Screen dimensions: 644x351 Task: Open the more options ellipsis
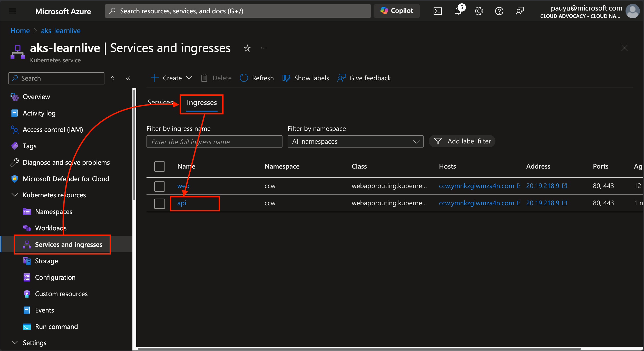264,48
